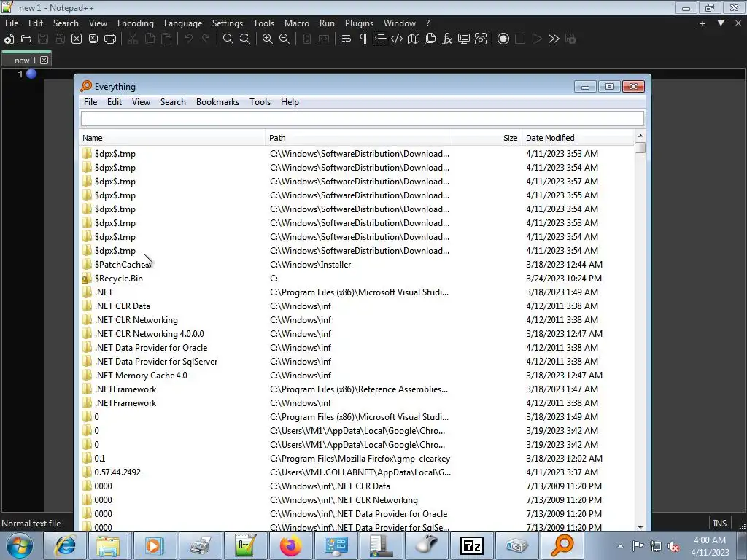
Task: Sort results by Name column header
Action: (172, 138)
